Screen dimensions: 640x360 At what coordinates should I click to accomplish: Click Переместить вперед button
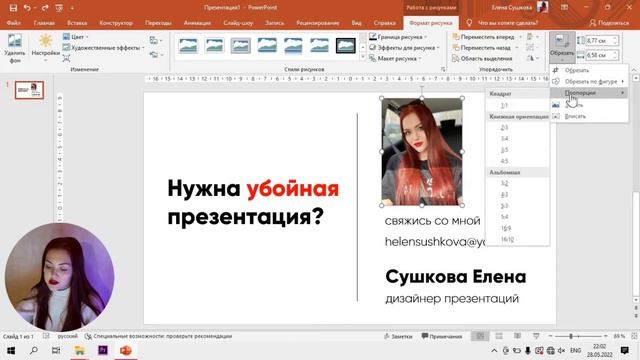coord(484,37)
